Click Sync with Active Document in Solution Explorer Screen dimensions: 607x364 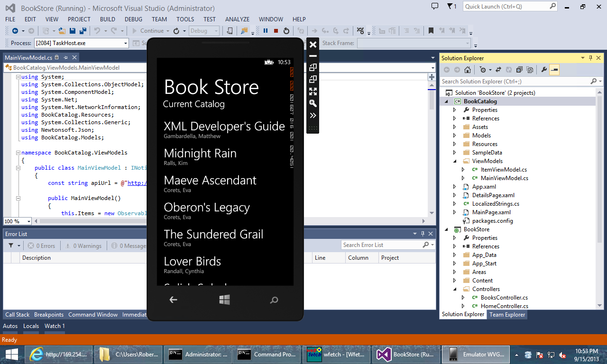[x=498, y=69]
